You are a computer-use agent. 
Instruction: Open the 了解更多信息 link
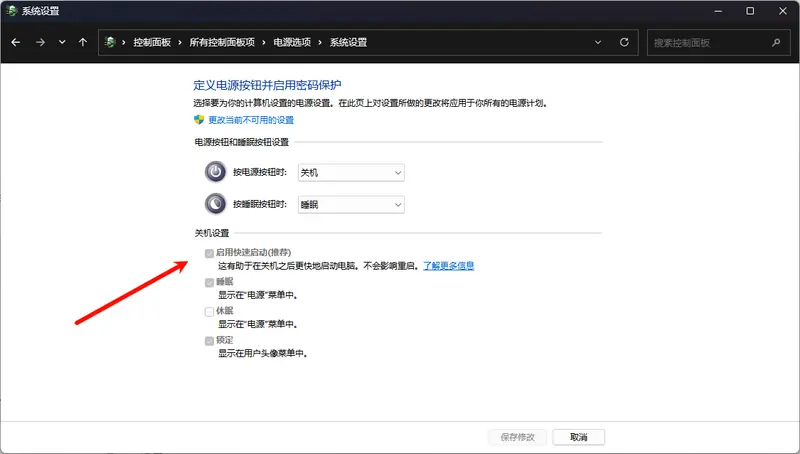[x=448, y=266]
